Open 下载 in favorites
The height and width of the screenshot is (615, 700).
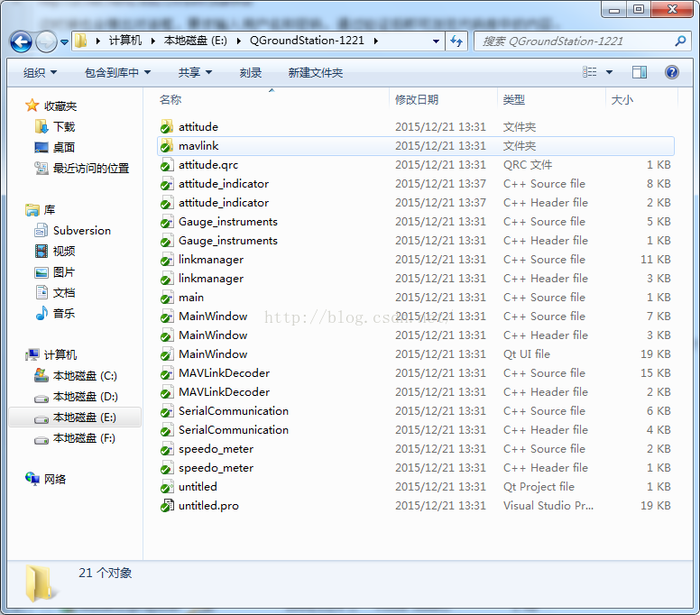(x=64, y=127)
